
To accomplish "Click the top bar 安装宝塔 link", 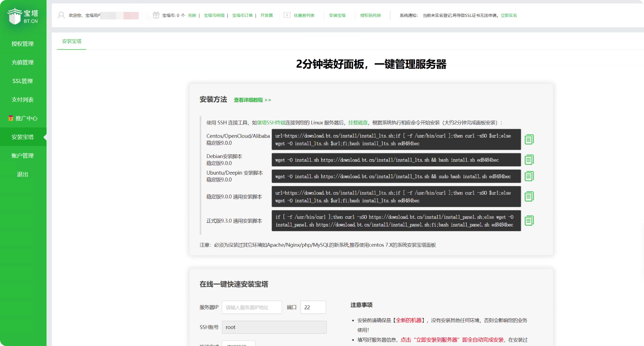I will (x=337, y=15).
